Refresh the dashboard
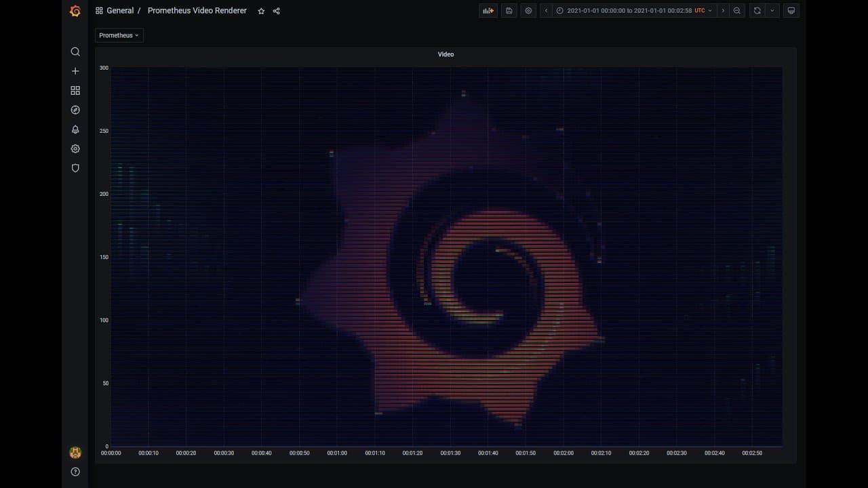 tap(757, 11)
